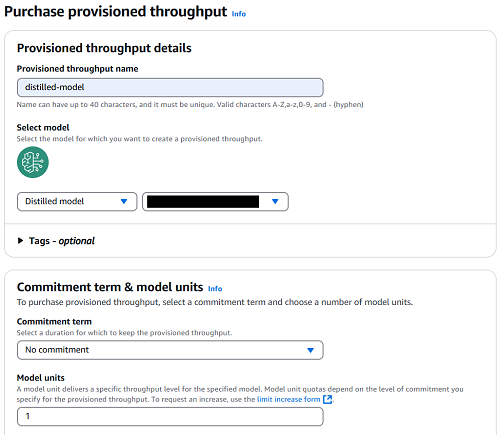
Task: Open the Distilled model category dropdown
Action: coord(77,202)
